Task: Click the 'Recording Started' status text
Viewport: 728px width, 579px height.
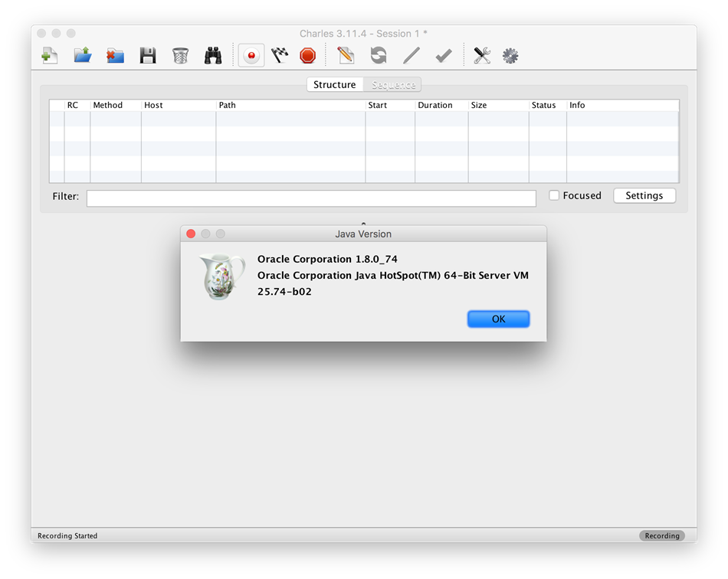Action: click(67, 536)
